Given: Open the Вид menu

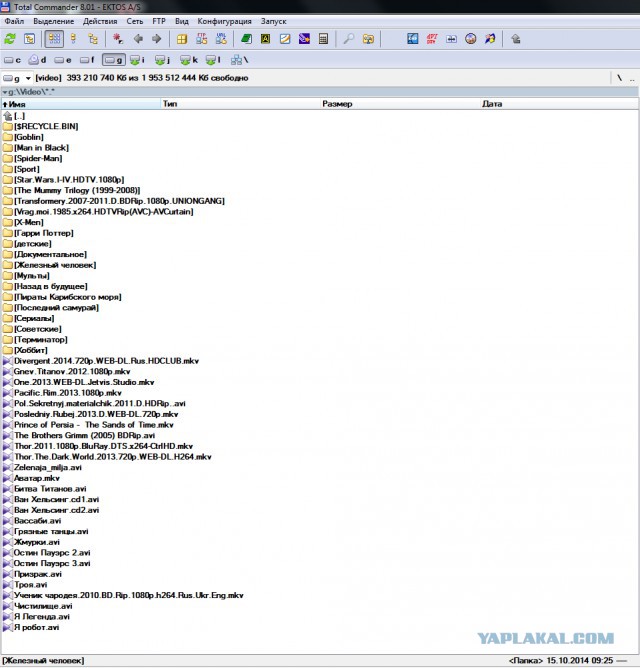Looking at the screenshot, I should click(182, 21).
